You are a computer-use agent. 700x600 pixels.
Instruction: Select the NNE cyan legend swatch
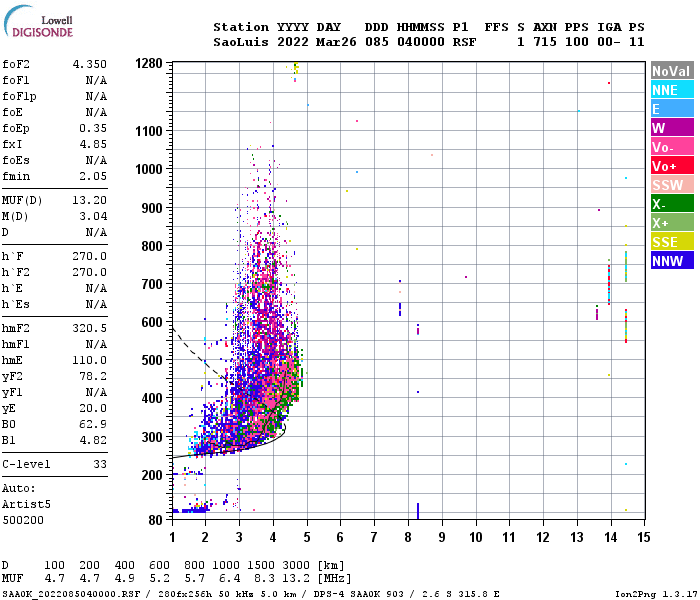[672, 90]
